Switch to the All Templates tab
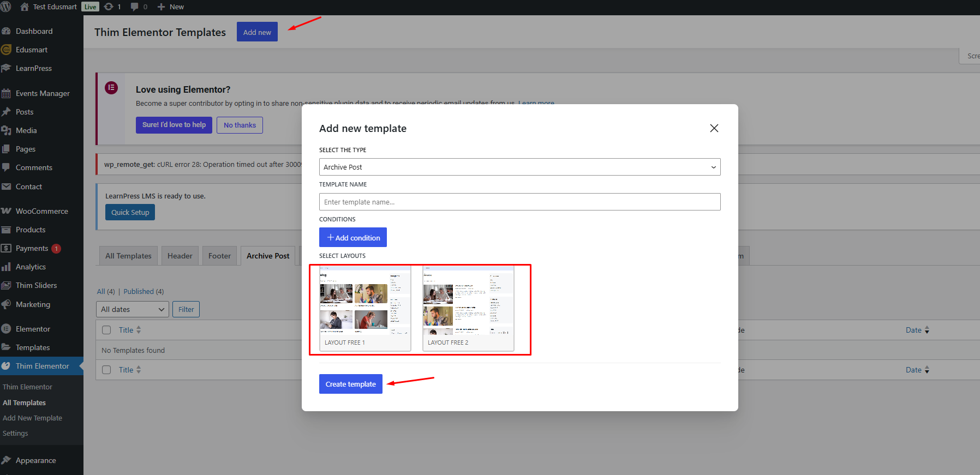 (128, 256)
